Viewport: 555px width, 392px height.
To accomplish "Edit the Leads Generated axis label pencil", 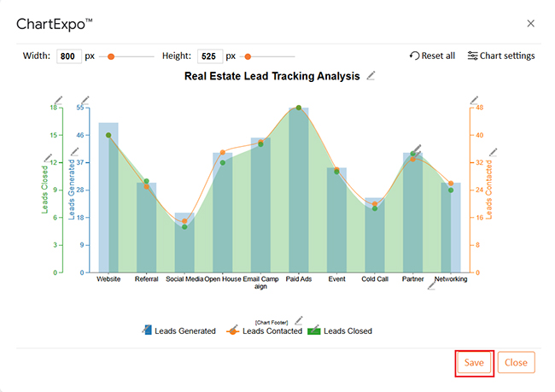I will pos(74,152).
